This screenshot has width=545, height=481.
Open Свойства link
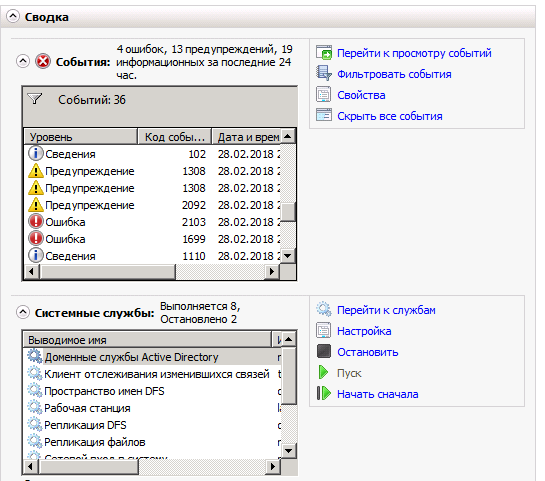pos(361,95)
